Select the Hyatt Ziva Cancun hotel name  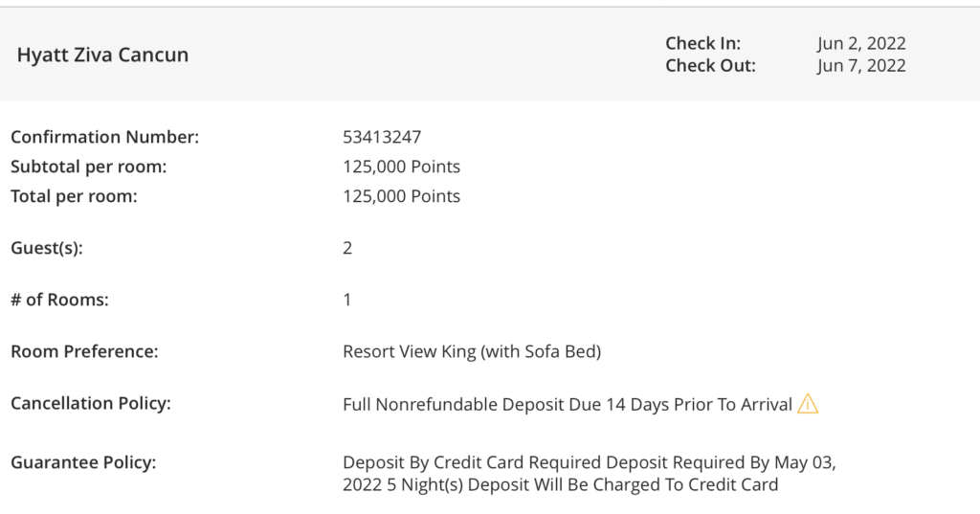(x=102, y=55)
